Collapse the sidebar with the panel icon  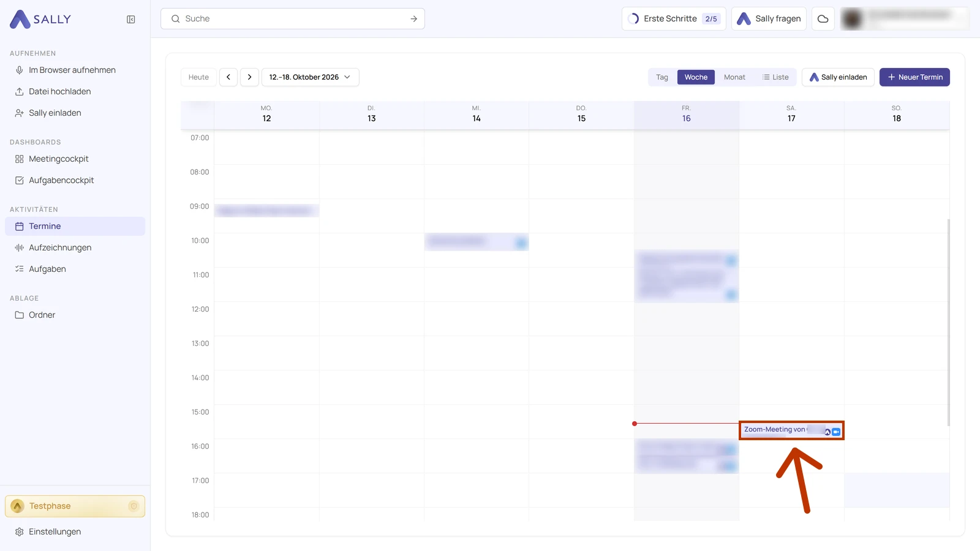(130, 20)
